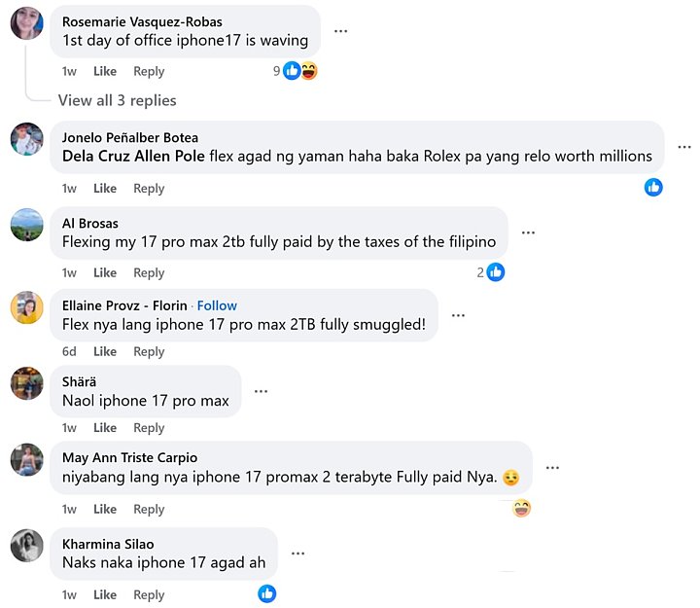Open Al Brosas's profile picture
Image resolution: width=700 pixels, height=608 pixels.
click(26, 225)
